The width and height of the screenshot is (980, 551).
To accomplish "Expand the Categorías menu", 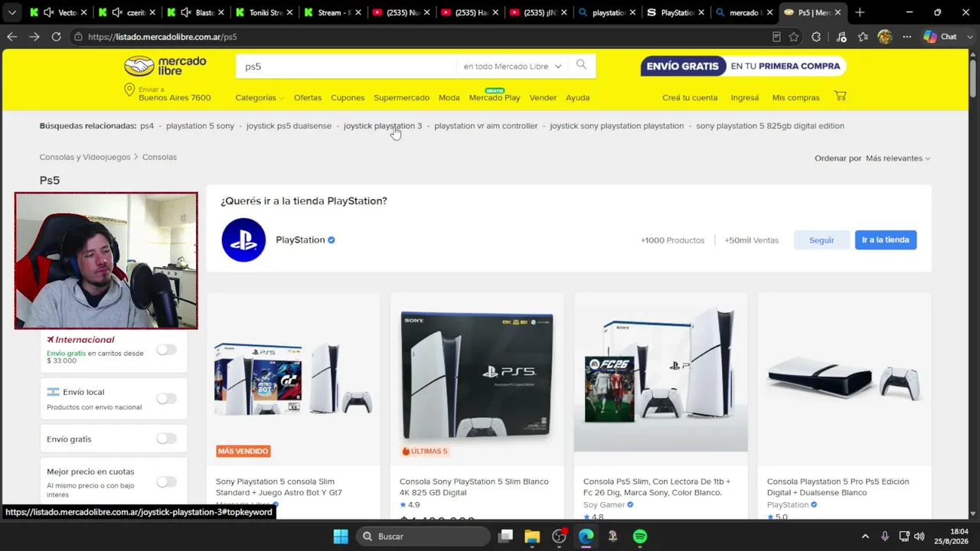I will [260, 98].
